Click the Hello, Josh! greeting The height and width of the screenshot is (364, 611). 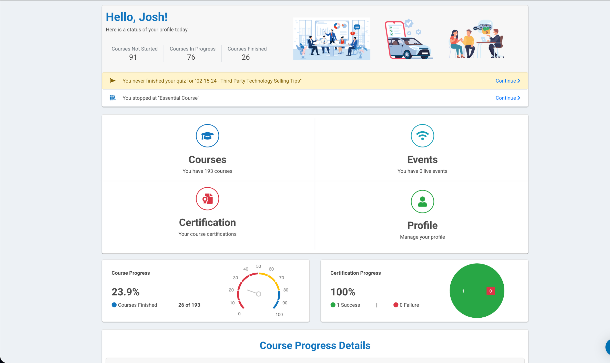pos(137,17)
